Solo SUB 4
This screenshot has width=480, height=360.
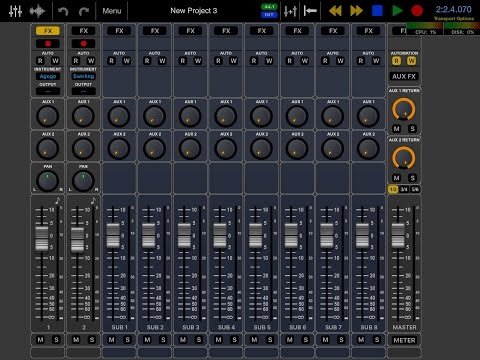point(234,340)
